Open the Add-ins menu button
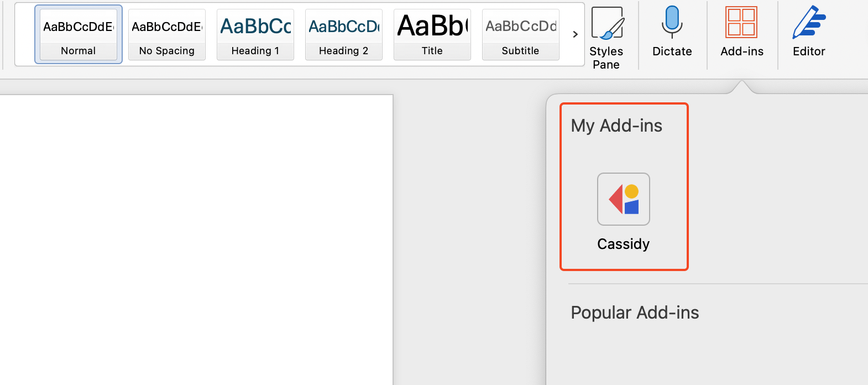 742,32
